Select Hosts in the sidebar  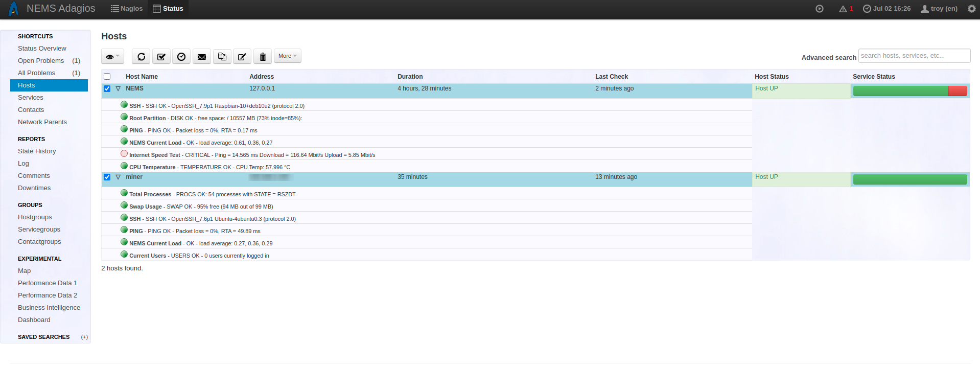tap(49, 85)
